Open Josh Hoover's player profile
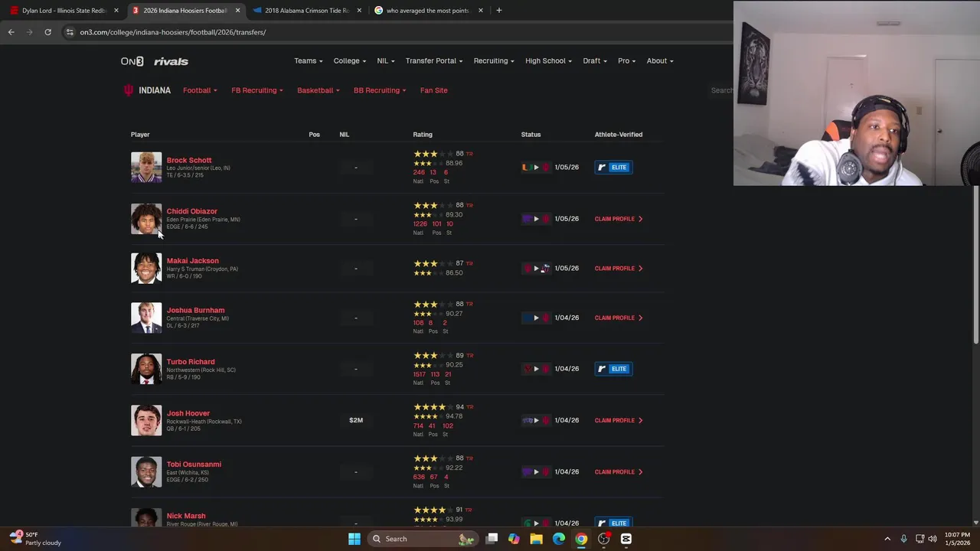 pos(188,413)
